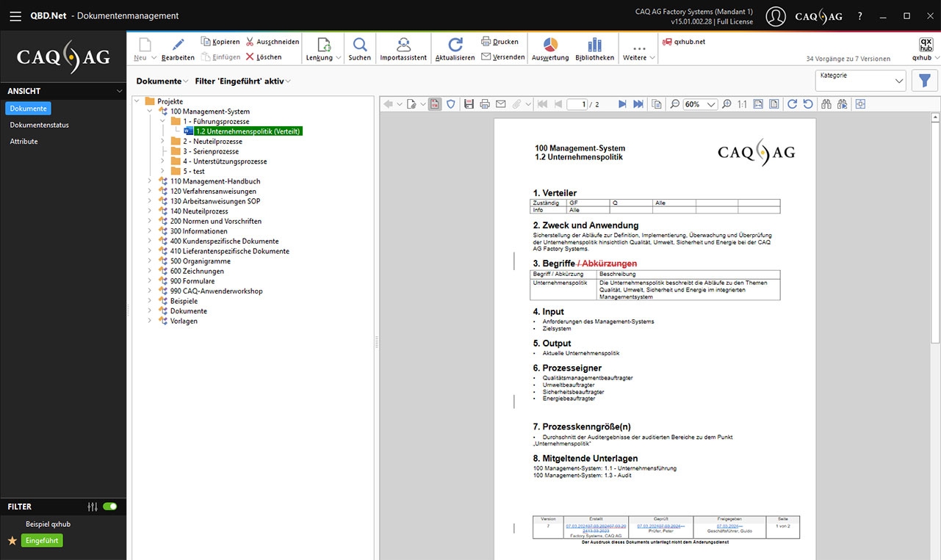Click the filter settings sliders icon
Image resolution: width=941 pixels, height=560 pixels.
click(x=93, y=506)
